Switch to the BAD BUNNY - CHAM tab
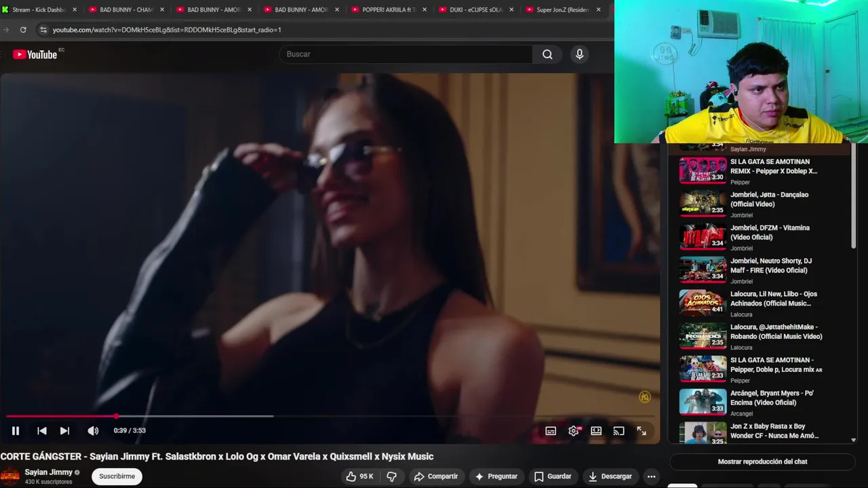 126,9
